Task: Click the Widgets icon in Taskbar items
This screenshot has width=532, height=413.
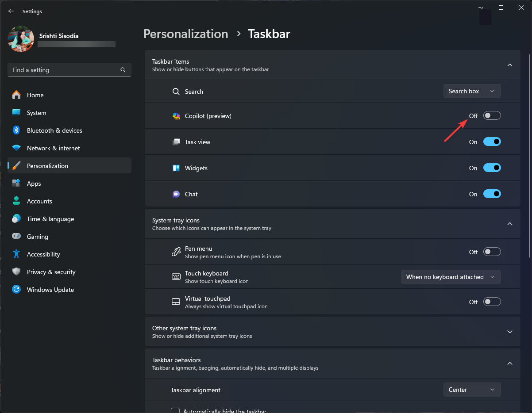Action: 176,168
